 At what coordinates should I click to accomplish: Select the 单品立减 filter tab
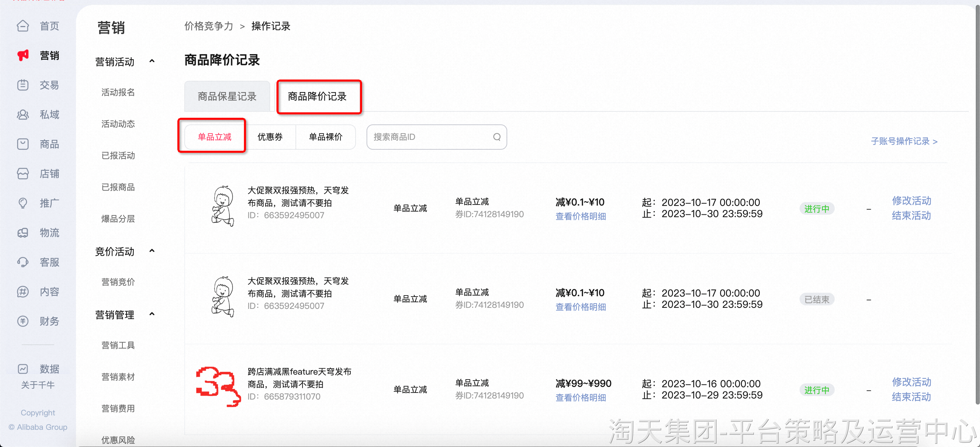pyautogui.click(x=215, y=137)
